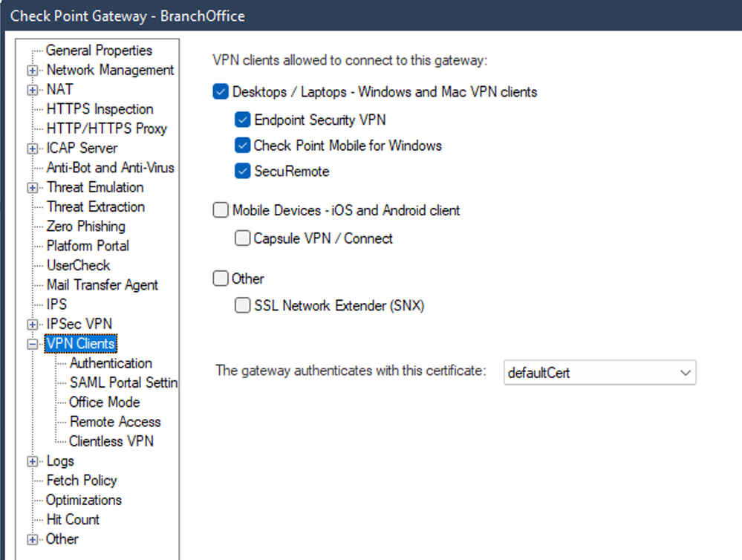The image size is (742, 560).
Task: Expand the IPSec VPN node
Action: pos(32,325)
